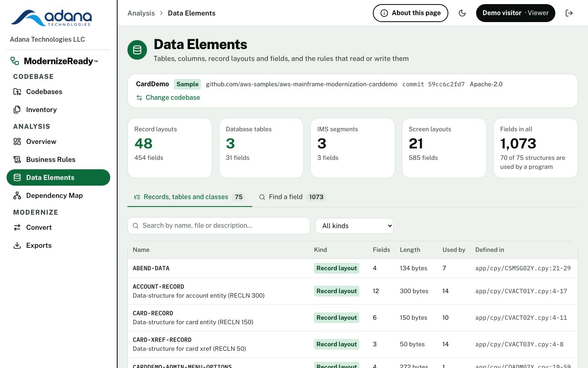Image resolution: width=588 pixels, height=368 pixels.
Task: Click the info icon in About this page
Action: [384, 13]
